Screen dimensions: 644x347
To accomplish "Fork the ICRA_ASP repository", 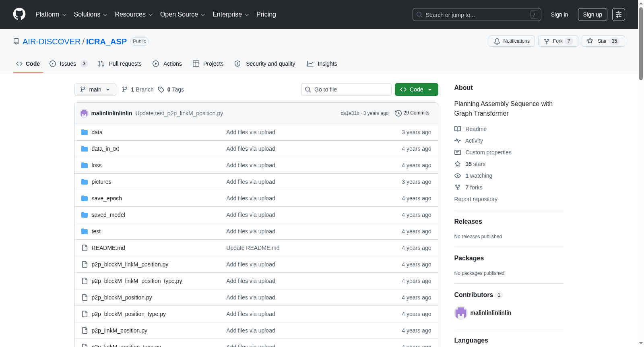I will [558, 41].
